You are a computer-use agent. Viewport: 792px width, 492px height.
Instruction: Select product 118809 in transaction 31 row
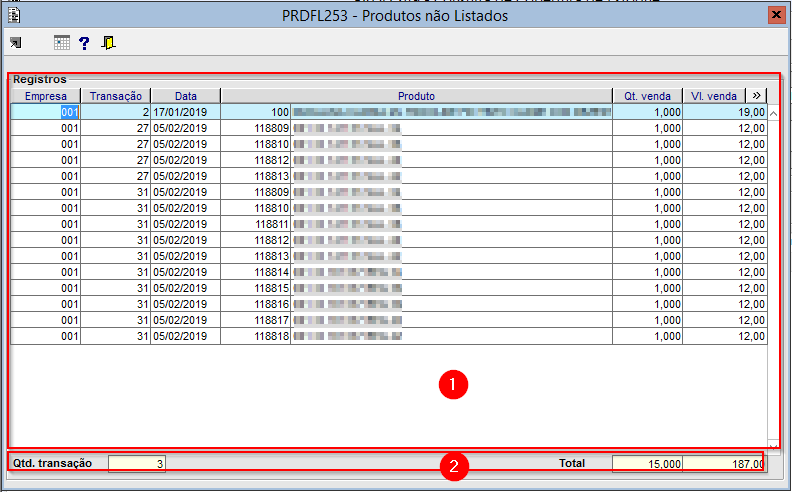click(256, 192)
